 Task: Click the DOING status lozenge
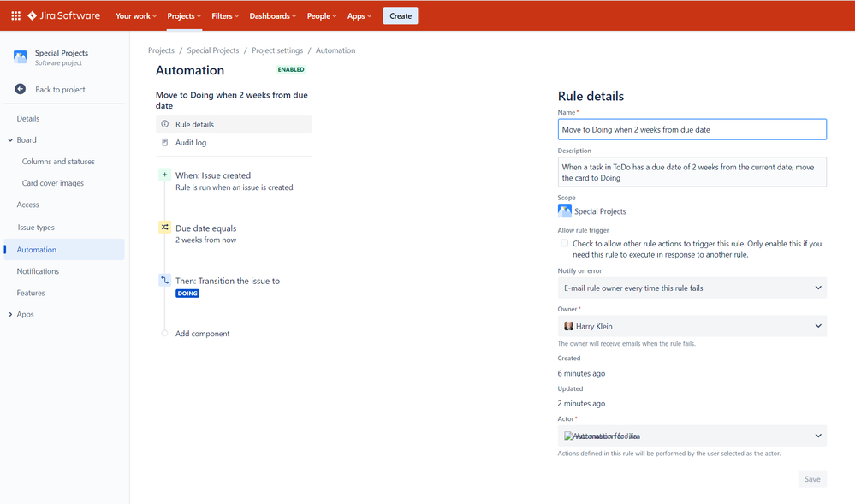[187, 294]
